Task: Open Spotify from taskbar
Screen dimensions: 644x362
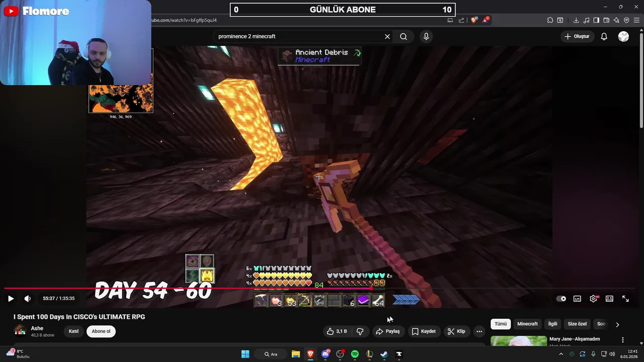Action: click(x=355, y=354)
